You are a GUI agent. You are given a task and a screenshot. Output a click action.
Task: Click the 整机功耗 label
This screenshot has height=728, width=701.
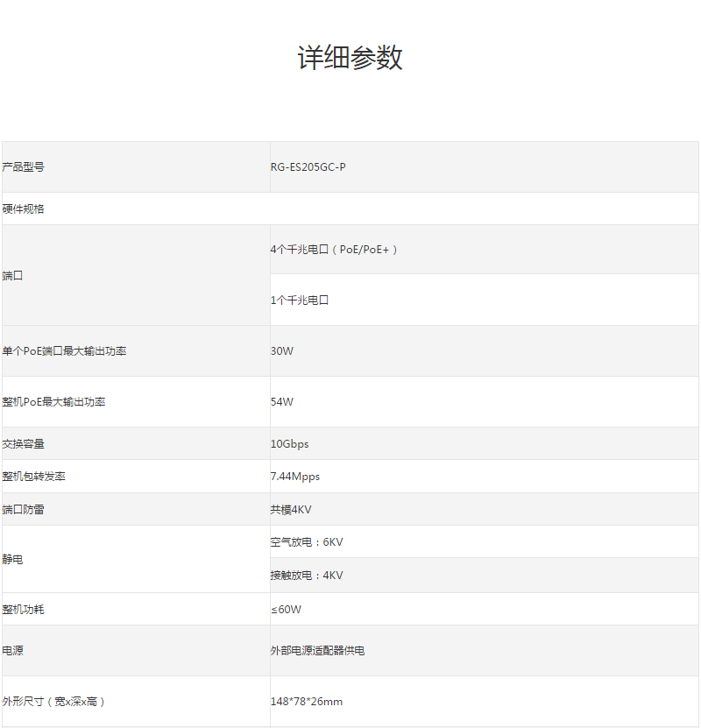23,609
